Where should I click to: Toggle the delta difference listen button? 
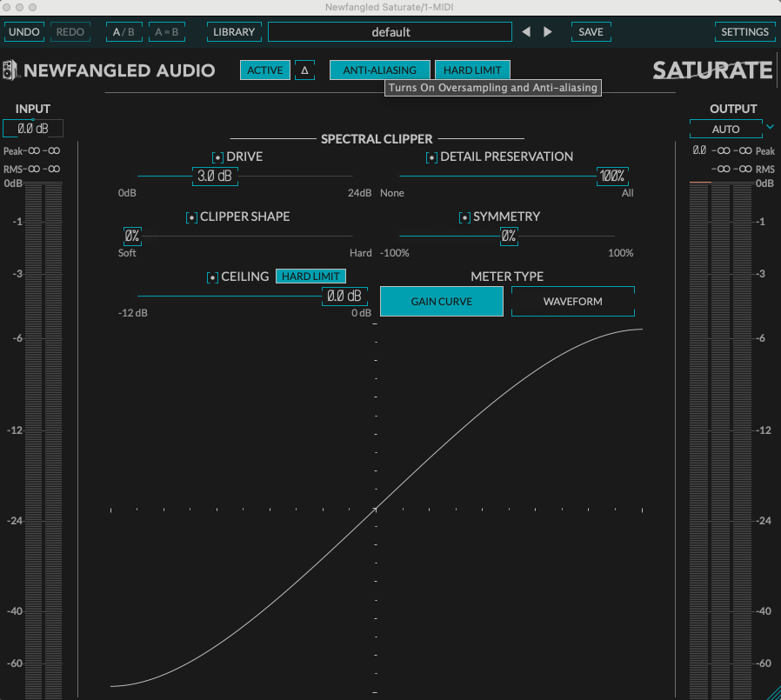point(304,70)
